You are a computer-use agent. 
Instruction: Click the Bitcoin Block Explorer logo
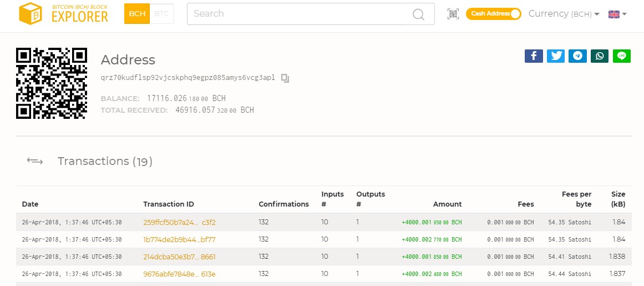64,13
